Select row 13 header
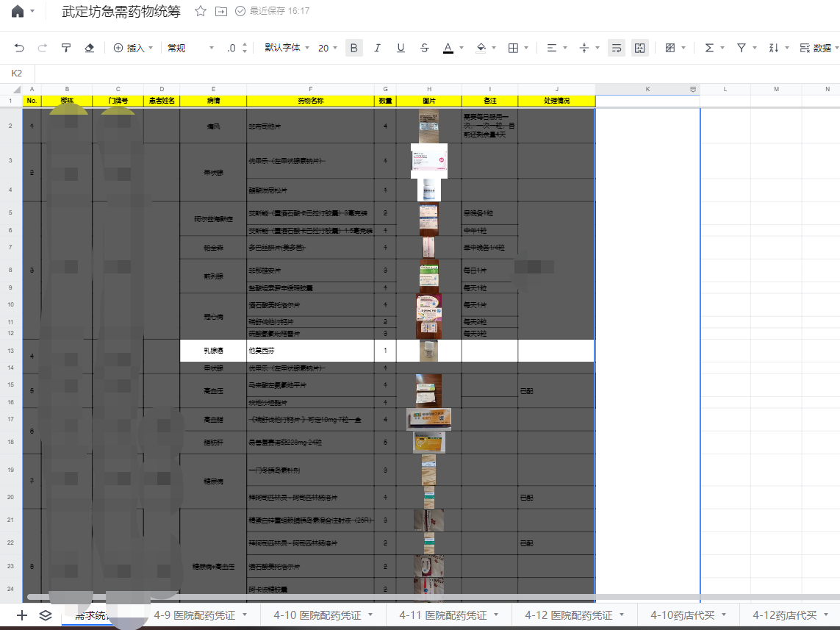 11,351
